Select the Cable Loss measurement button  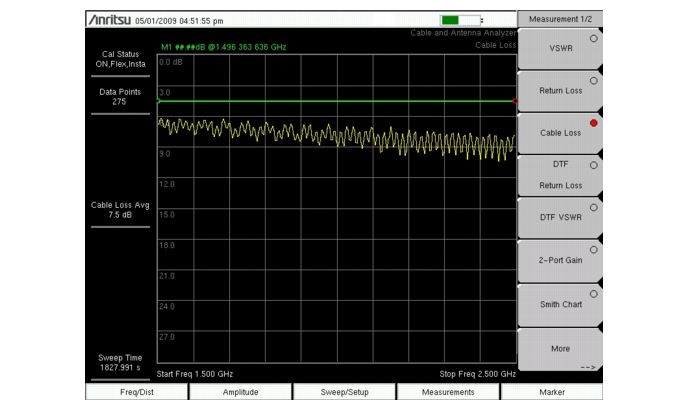click(x=559, y=133)
